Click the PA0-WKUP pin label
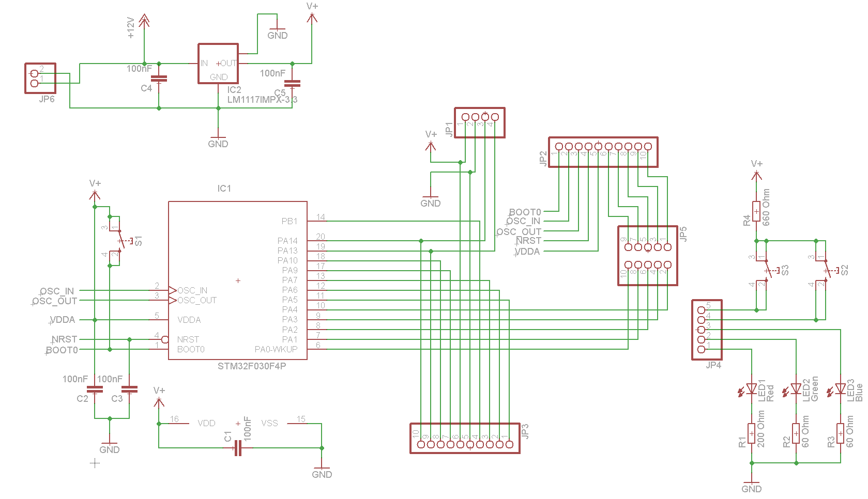Image resolution: width=868 pixels, height=499 pixels. click(276, 349)
